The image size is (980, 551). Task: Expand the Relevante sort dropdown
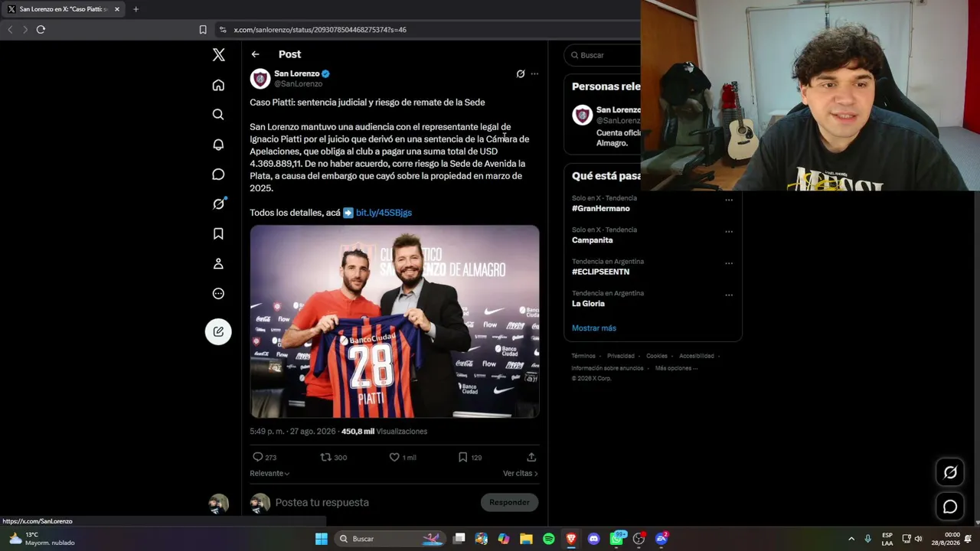pyautogui.click(x=269, y=474)
